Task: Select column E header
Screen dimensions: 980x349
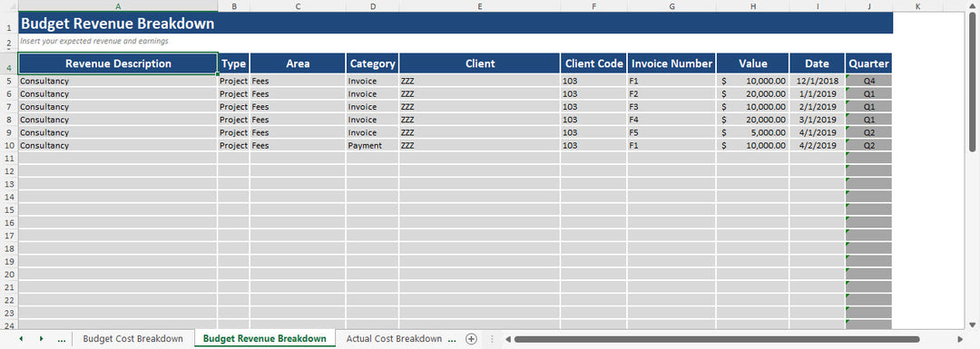Action: [x=479, y=5]
